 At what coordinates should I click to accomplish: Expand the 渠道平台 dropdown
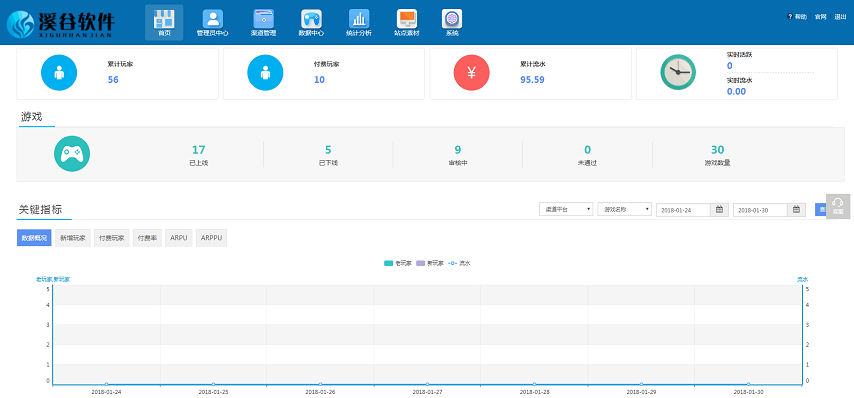pyautogui.click(x=566, y=209)
